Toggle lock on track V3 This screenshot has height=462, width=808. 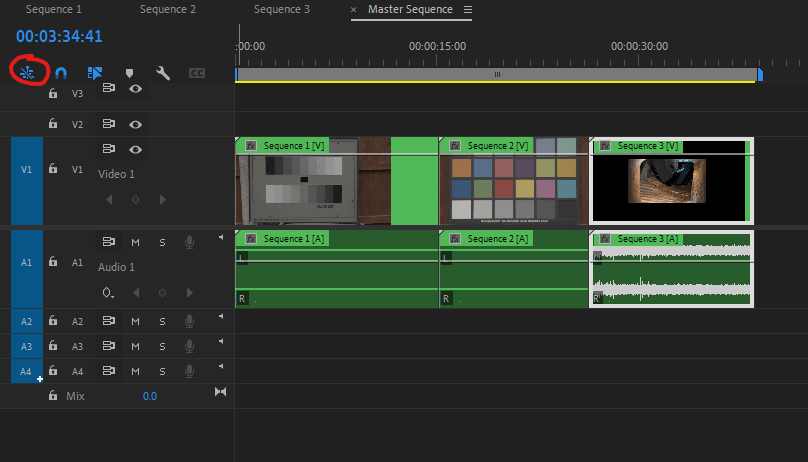click(x=53, y=93)
